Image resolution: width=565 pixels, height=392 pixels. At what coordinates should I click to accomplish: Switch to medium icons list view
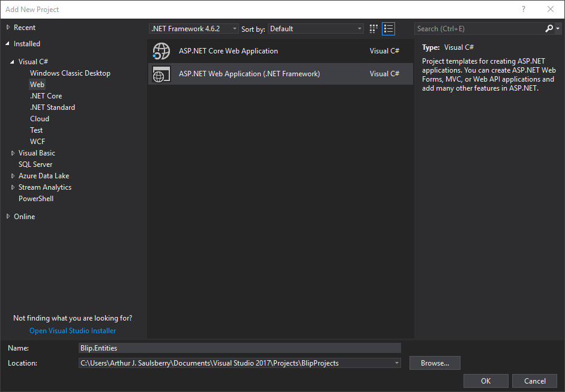pyautogui.click(x=388, y=29)
